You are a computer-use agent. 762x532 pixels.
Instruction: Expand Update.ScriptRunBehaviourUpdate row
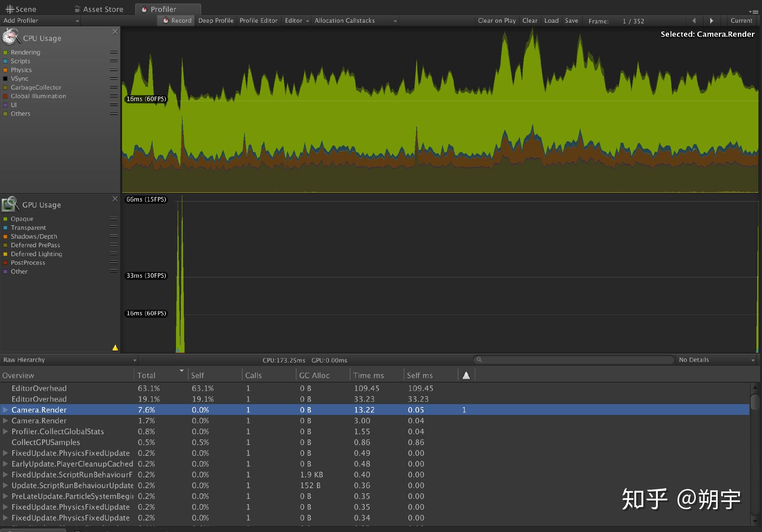pos(5,485)
